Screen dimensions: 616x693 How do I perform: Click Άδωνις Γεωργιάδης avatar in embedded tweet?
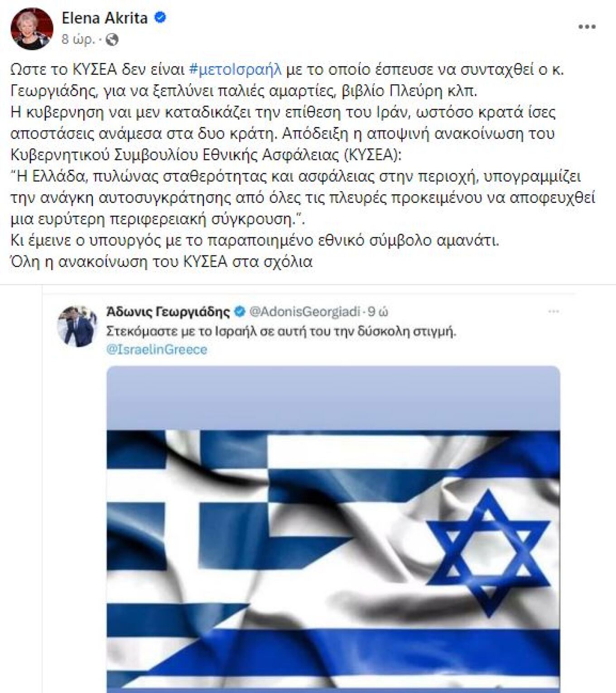(x=77, y=326)
